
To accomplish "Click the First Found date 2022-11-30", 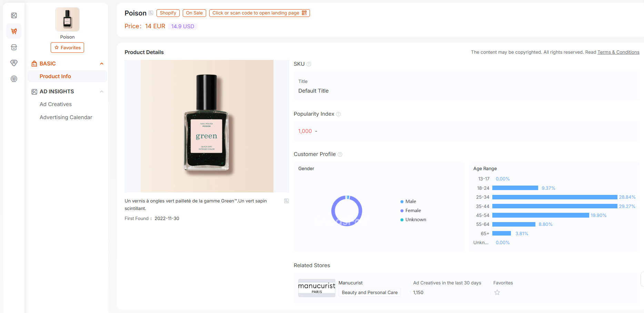I will (x=167, y=219).
